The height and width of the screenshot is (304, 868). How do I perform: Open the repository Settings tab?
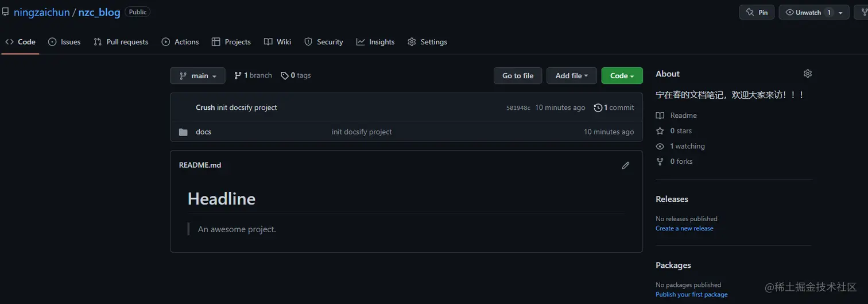(x=427, y=42)
